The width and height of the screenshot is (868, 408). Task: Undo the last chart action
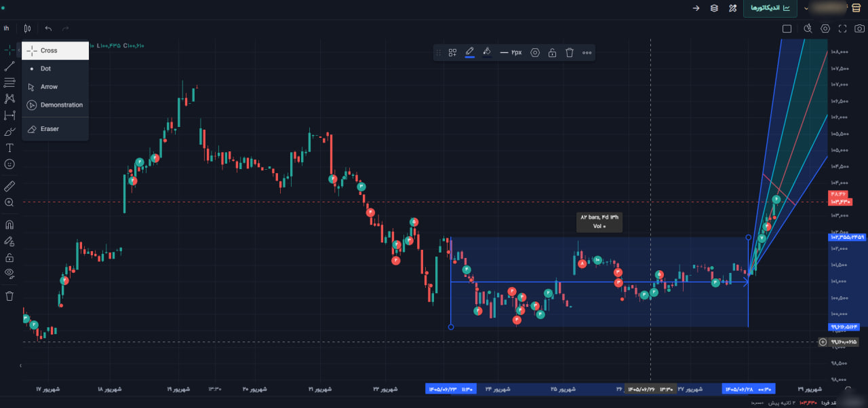(x=48, y=29)
